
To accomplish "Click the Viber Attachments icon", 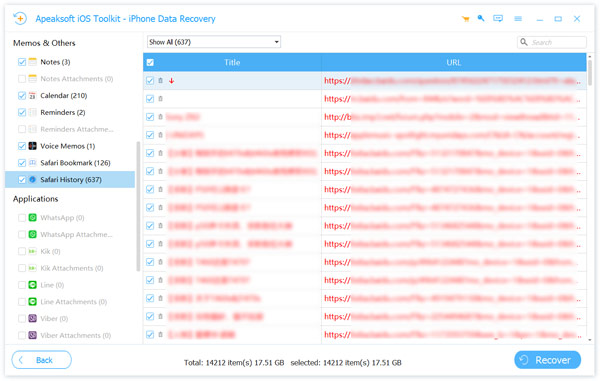I will (33, 335).
